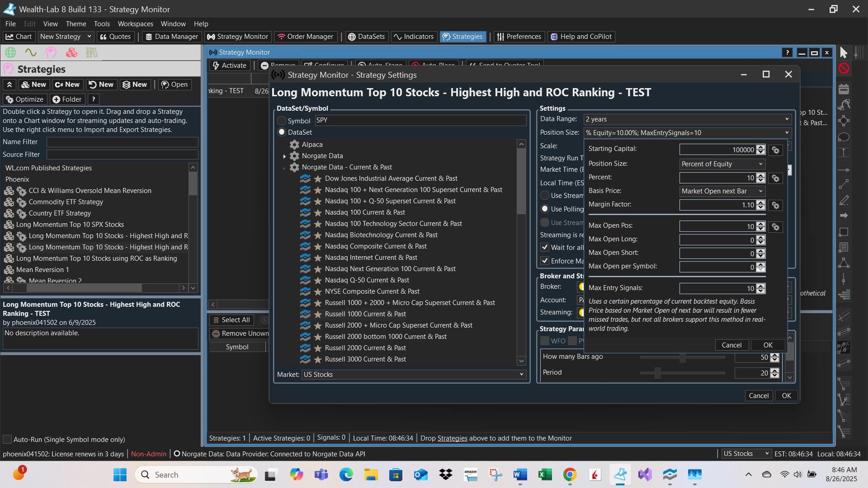This screenshot has width=868, height=488.
Task: Open Data Manager from toolbar
Action: tap(172, 37)
